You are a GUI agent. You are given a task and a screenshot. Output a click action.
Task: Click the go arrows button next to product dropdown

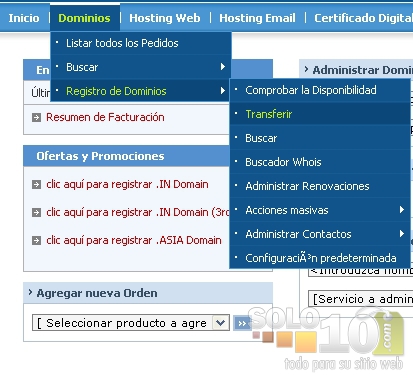pyautogui.click(x=241, y=323)
